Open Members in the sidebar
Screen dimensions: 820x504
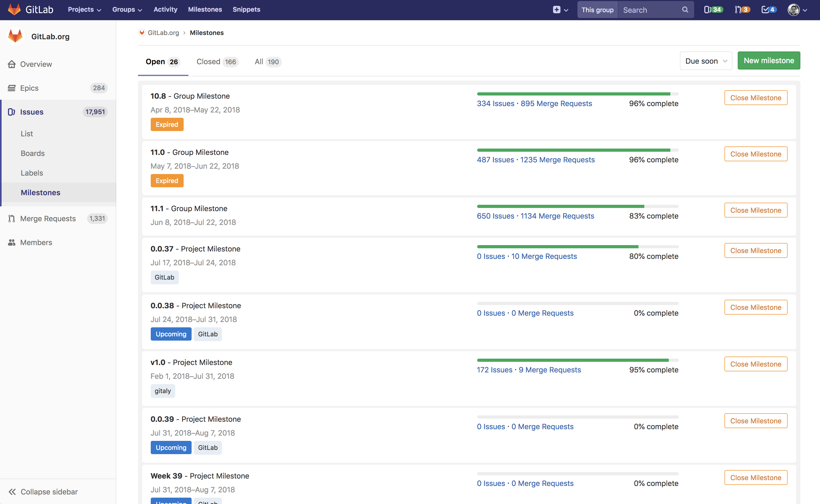point(36,242)
